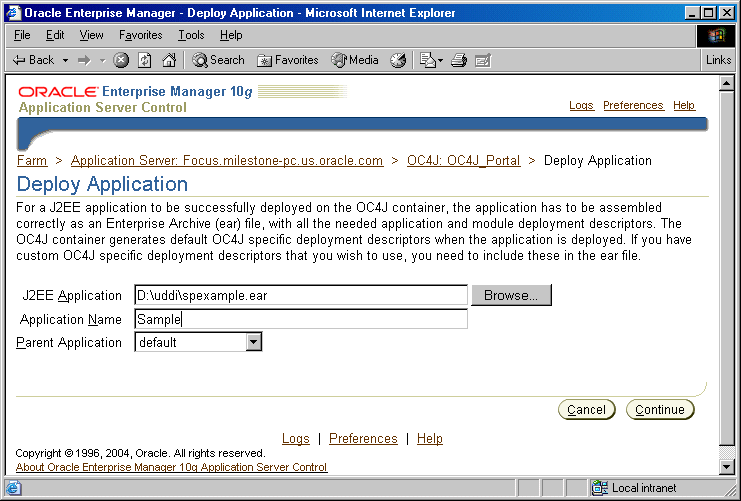
Task: Open the OC4J: OC4J_Portal breadcrumb link
Action: (464, 161)
